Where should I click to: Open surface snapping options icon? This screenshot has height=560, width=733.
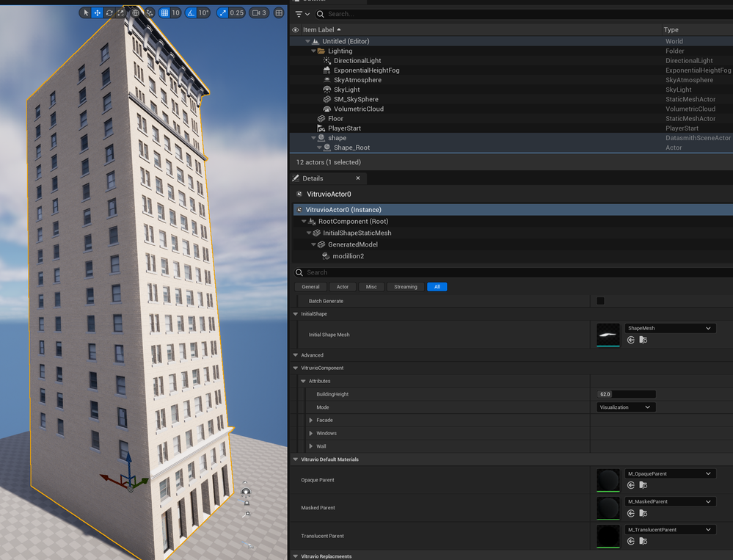point(150,12)
